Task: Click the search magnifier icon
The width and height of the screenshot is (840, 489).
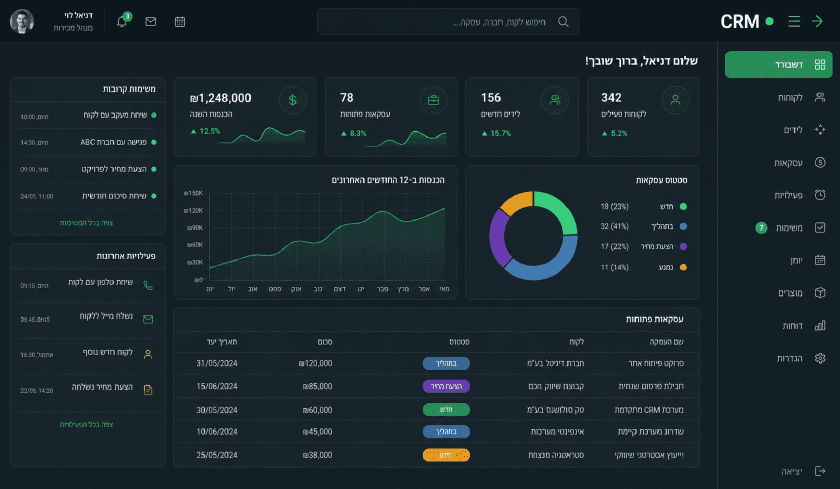Action: (563, 21)
